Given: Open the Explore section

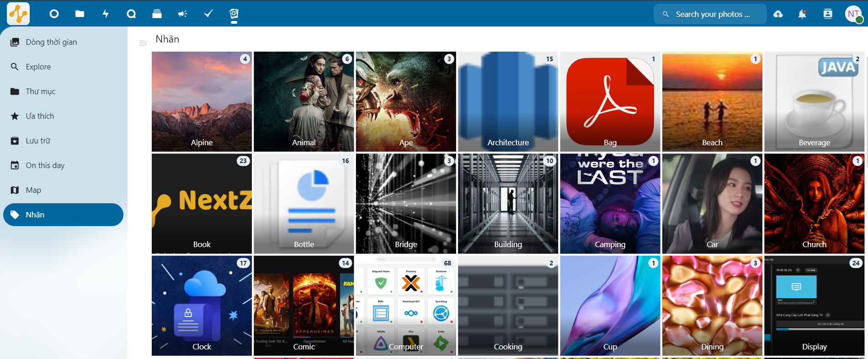Looking at the screenshot, I should point(64,67).
